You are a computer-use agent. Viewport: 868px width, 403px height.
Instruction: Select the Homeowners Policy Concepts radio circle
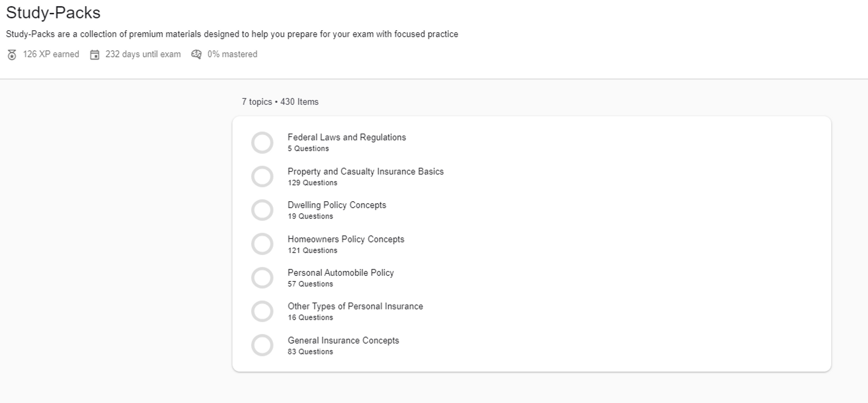click(262, 244)
